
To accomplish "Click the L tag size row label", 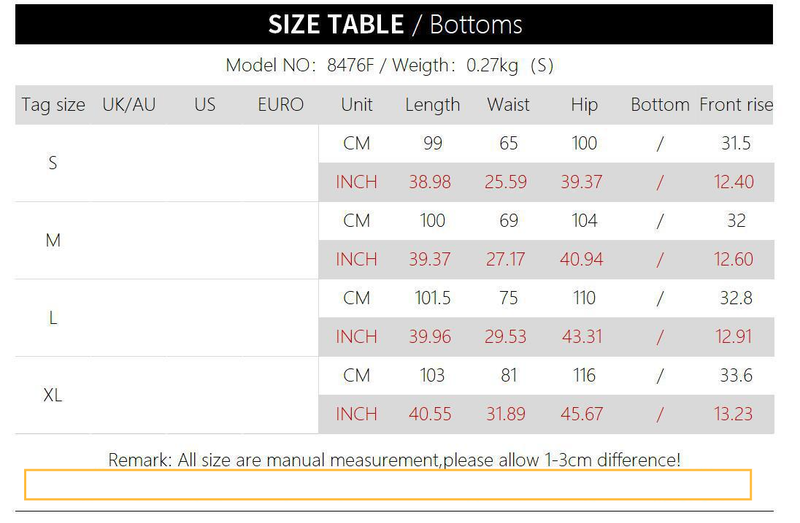I will pos(53,318).
